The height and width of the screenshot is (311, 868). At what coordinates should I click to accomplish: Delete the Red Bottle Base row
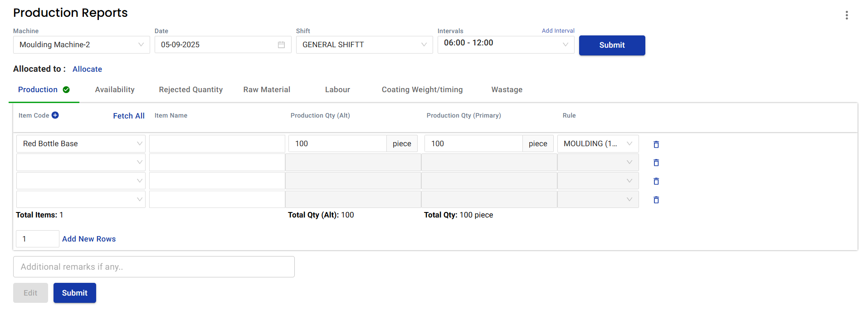coord(656,144)
